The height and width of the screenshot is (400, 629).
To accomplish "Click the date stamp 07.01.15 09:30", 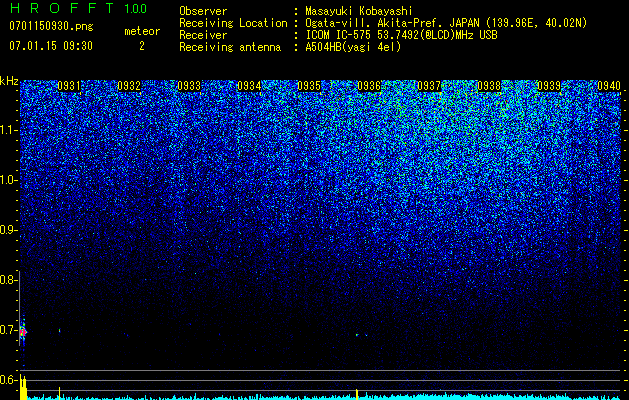I will pyautogui.click(x=51, y=46).
